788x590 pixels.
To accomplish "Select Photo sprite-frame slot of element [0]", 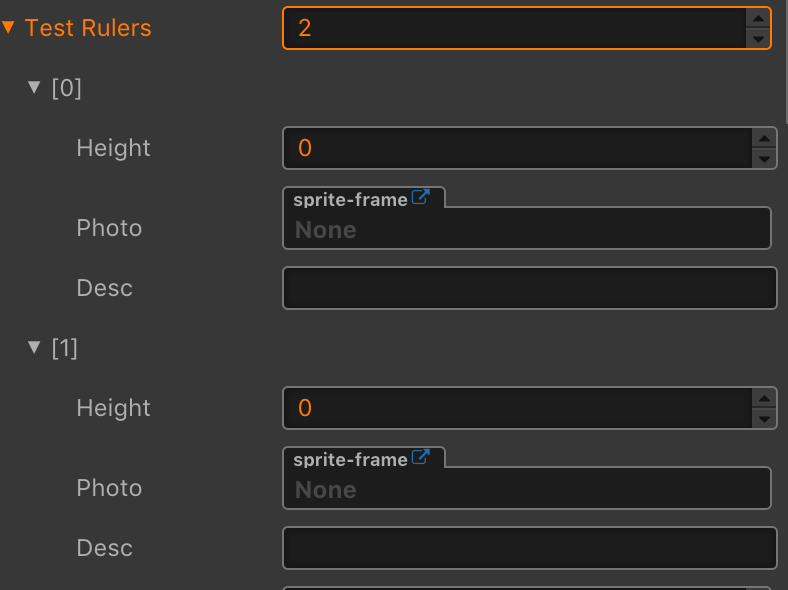I will click(527, 229).
